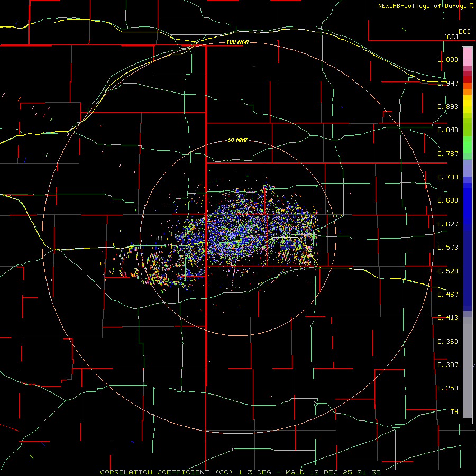Click the 0.840 scale value
Screen dimensions: 476x476
448,130
